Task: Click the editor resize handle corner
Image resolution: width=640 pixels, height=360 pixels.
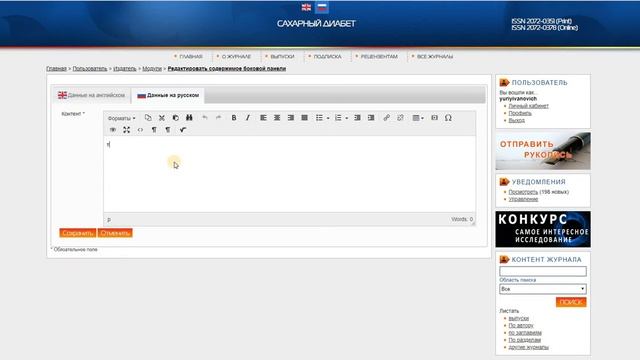Action: 473,223
